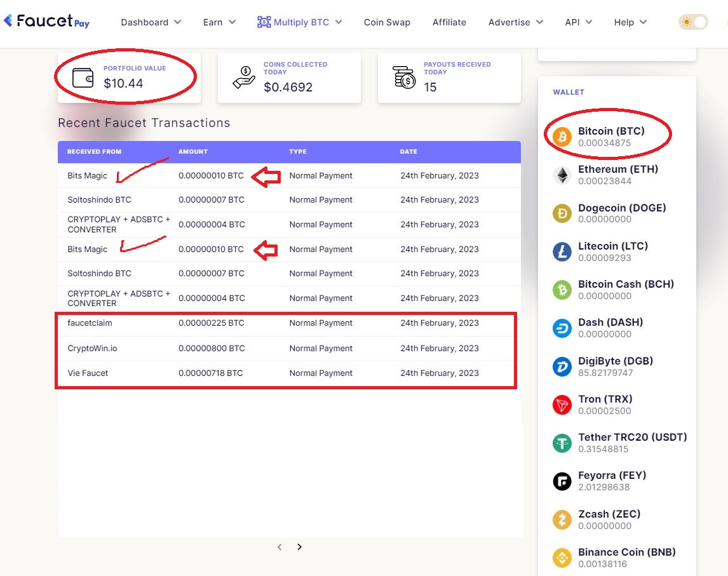Click the 0.00000718 BTC amount

210,373
